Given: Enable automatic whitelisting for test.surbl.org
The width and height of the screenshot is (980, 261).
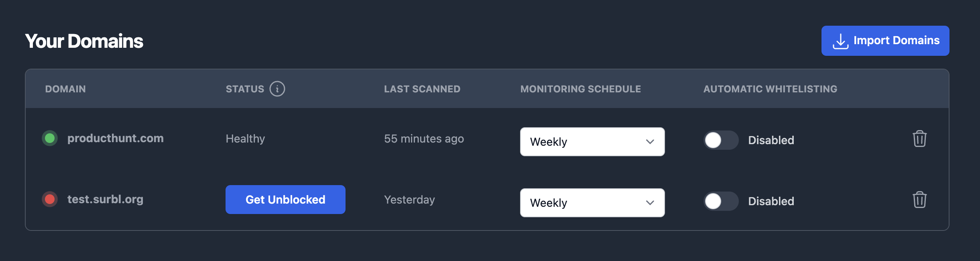Looking at the screenshot, I should pyautogui.click(x=721, y=201).
